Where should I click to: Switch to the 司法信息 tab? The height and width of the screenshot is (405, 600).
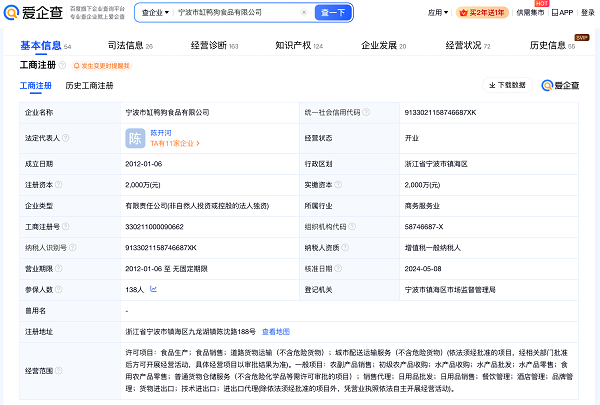click(124, 46)
